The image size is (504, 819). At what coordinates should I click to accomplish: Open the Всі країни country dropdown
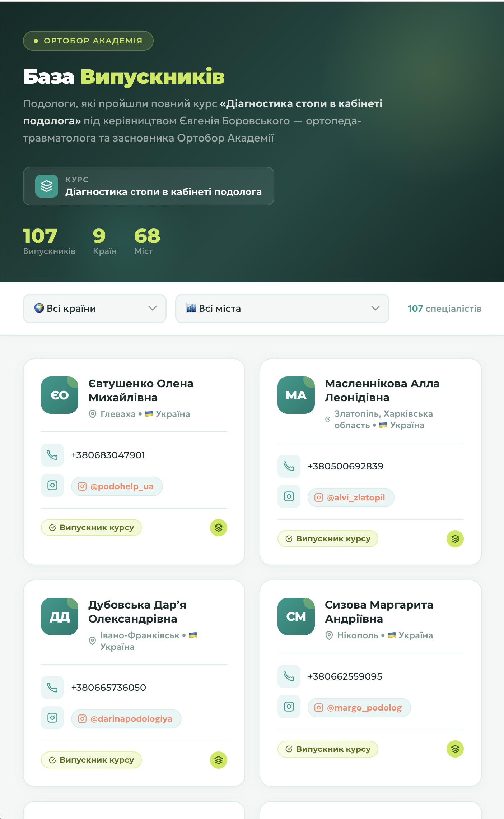[x=95, y=309]
